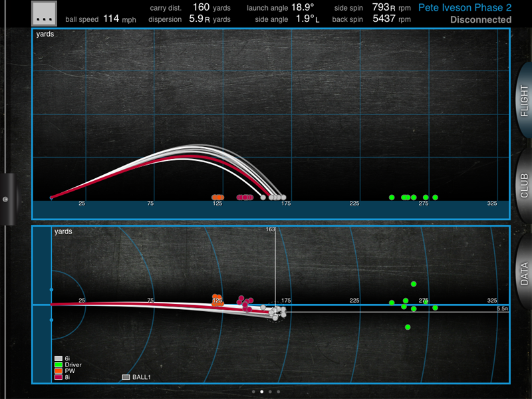Toggle the PW club legend swatch
This screenshot has height=399, width=532.
(x=58, y=371)
